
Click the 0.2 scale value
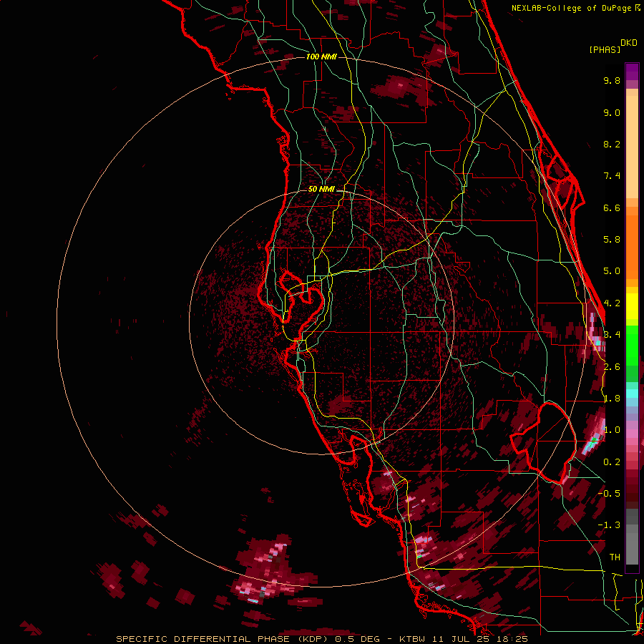(612, 462)
